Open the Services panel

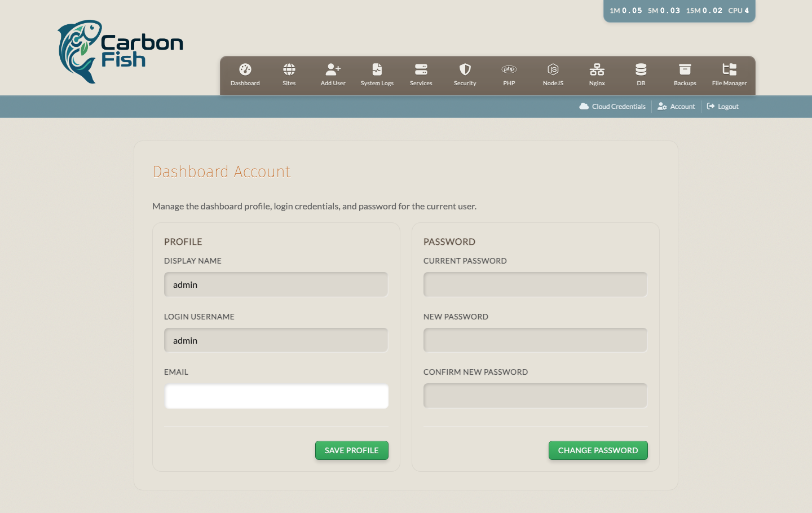pyautogui.click(x=421, y=74)
